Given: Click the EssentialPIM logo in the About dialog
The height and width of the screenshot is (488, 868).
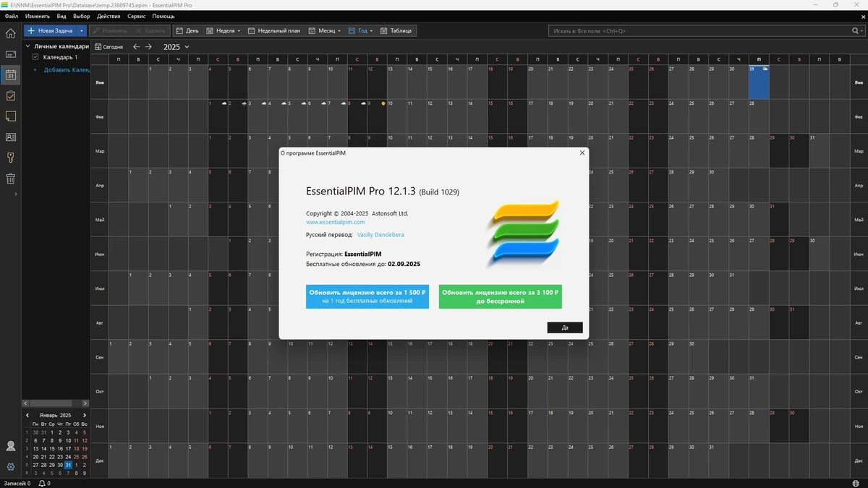Looking at the screenshot, I should point(524,234).
